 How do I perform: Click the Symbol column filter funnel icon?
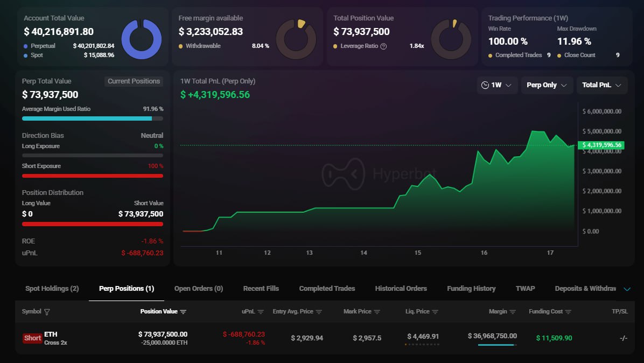(47, 312)
